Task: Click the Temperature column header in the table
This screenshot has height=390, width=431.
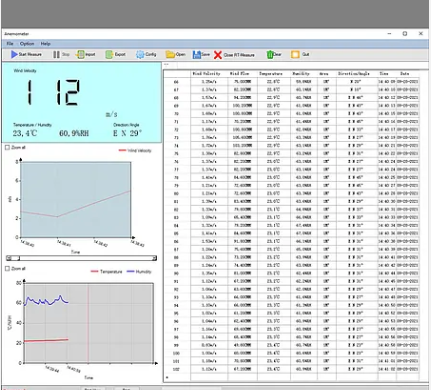Action: [x=271, y=73]
